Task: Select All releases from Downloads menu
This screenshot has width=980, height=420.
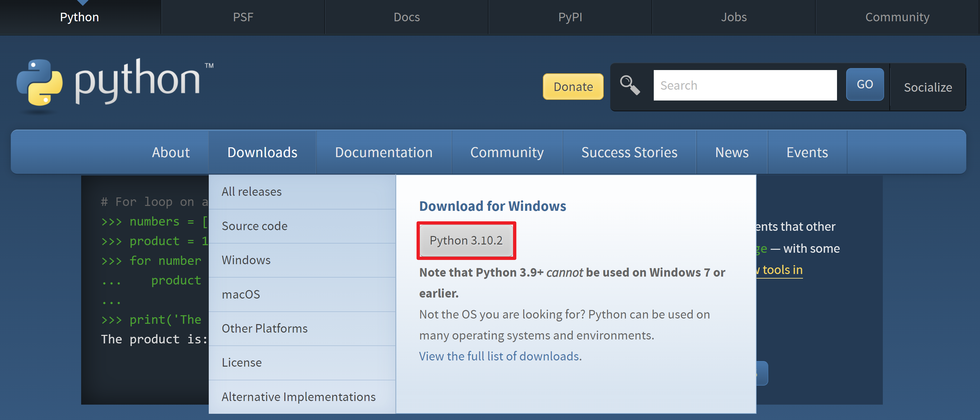Action: [252, 192]
